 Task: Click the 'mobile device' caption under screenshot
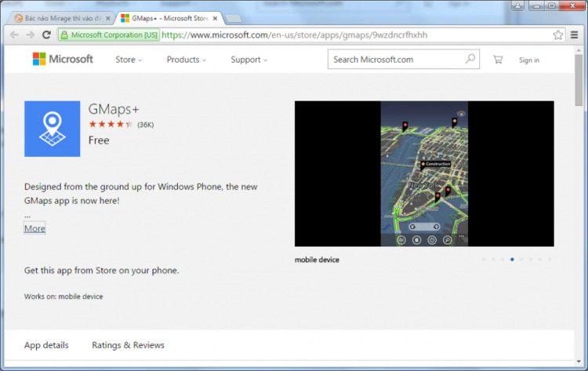(317, 260)
